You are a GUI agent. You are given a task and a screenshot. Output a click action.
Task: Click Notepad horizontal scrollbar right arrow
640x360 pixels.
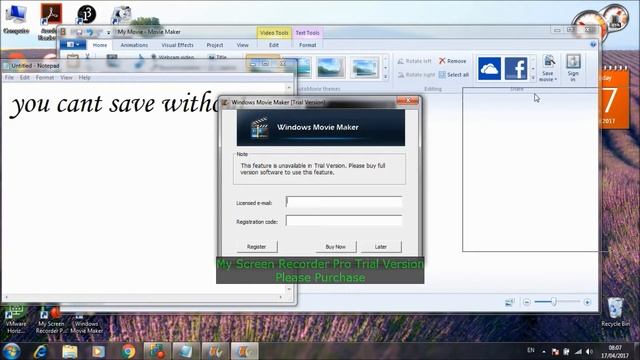coord(281,297)
